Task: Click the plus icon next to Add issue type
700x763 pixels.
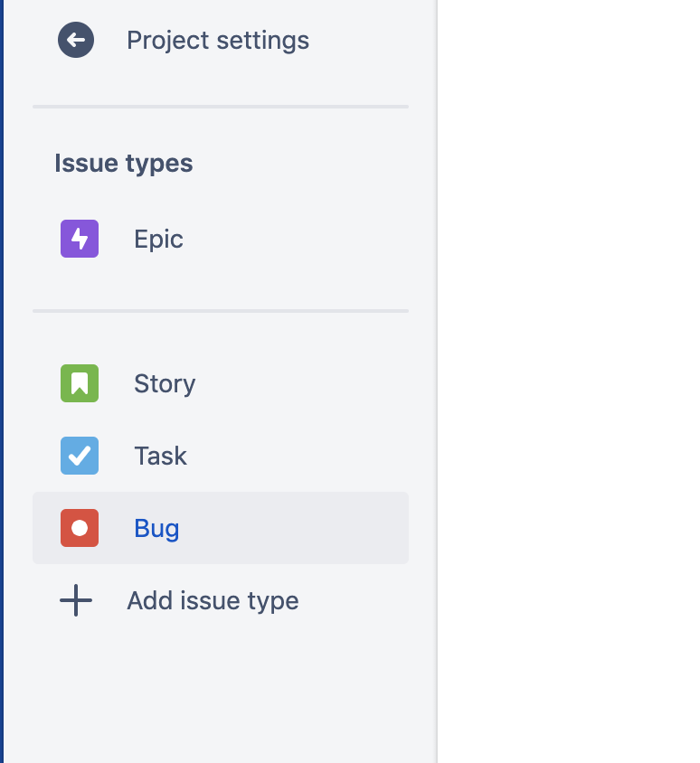Action: coord(76,599)
